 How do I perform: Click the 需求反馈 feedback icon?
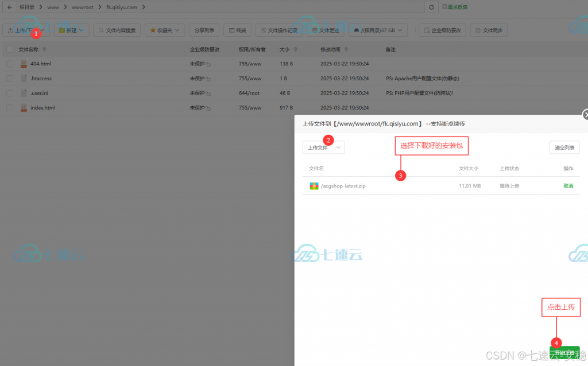455,8
